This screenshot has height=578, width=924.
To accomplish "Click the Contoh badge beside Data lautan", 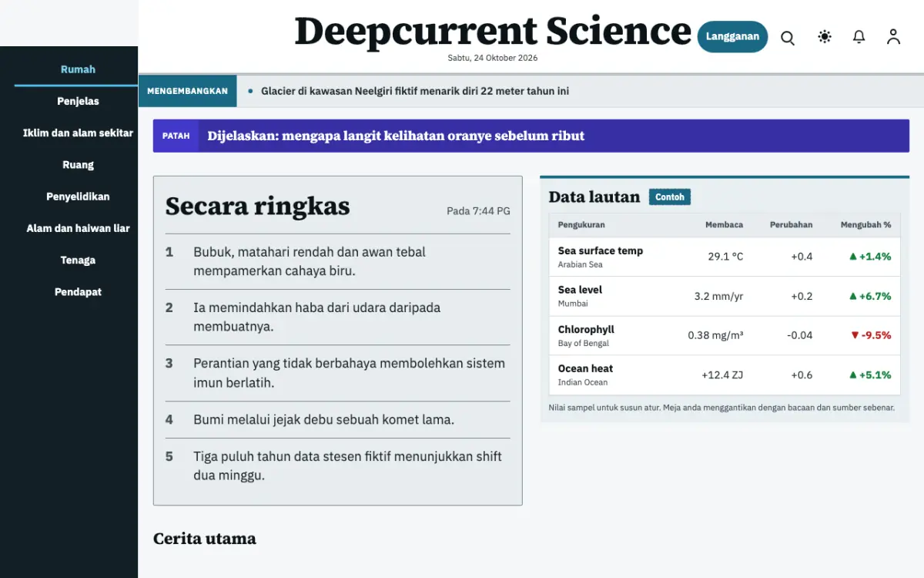I will [x=670, y=197].
